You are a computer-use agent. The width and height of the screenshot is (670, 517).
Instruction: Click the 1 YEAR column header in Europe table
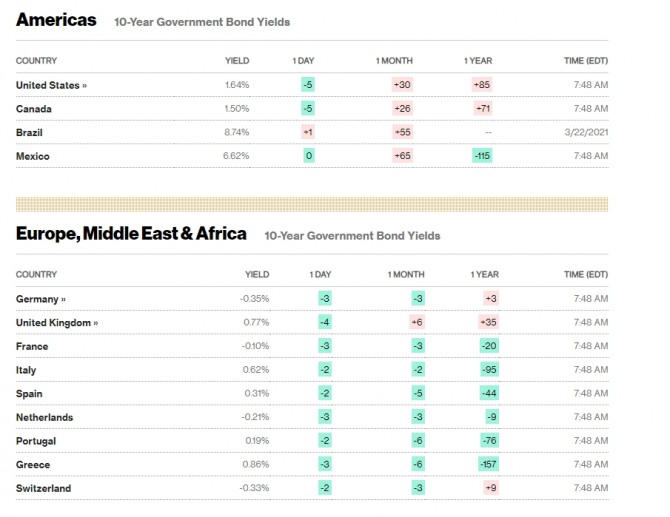pyautogui.click(x=484, y=274)
